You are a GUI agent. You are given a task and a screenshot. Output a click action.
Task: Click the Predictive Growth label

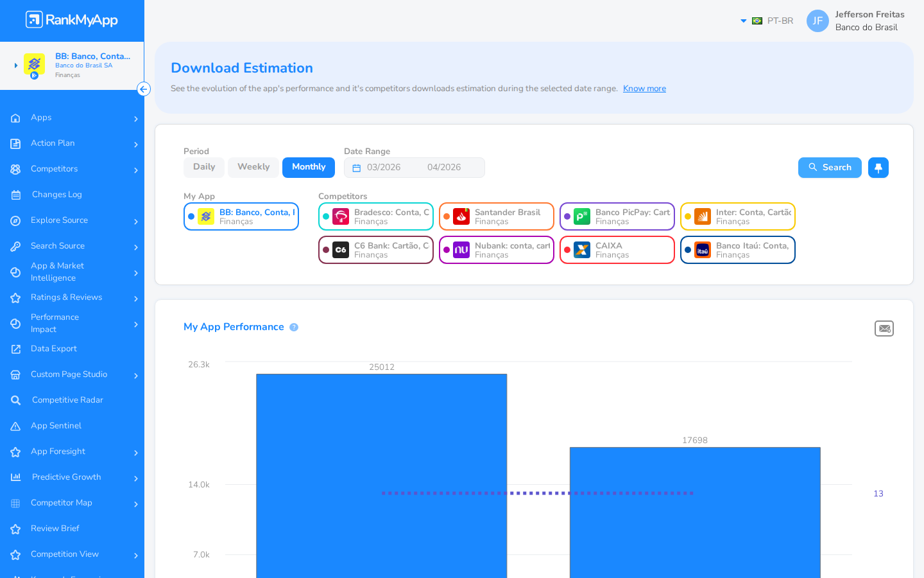tap(67, 477)
